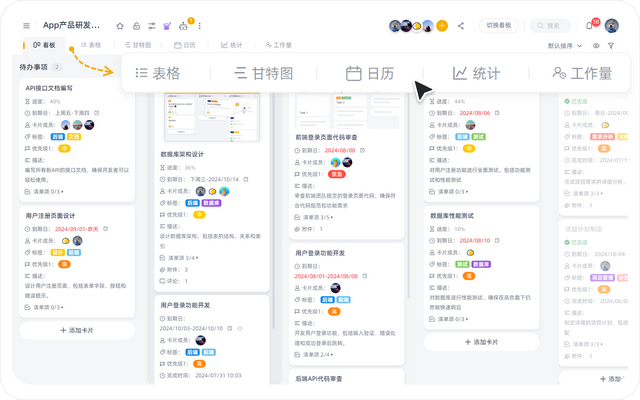Expand 清单项 3/4 on 数据库架构设计 card
Image resolution: width=640 pixels, height=400 pixels.
[x=179, y=258]
